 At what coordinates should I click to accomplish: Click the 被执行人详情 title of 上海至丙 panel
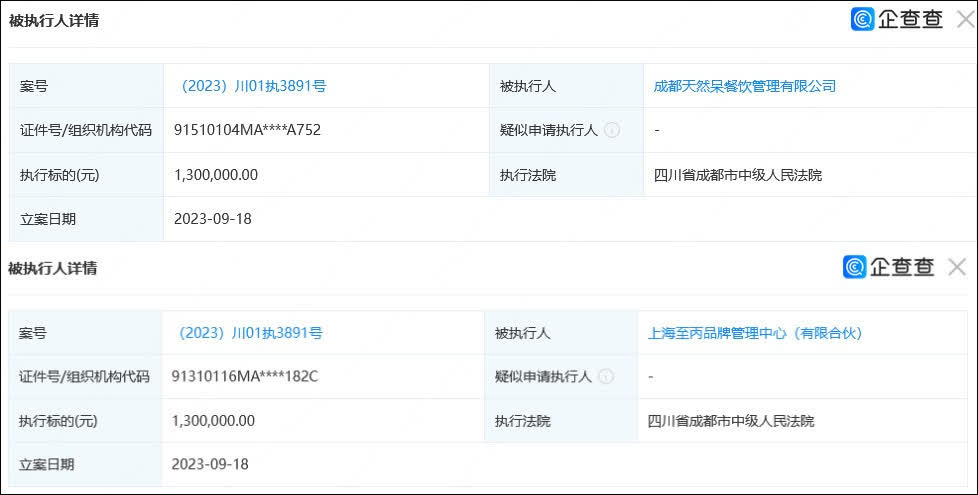coord(52,268)
